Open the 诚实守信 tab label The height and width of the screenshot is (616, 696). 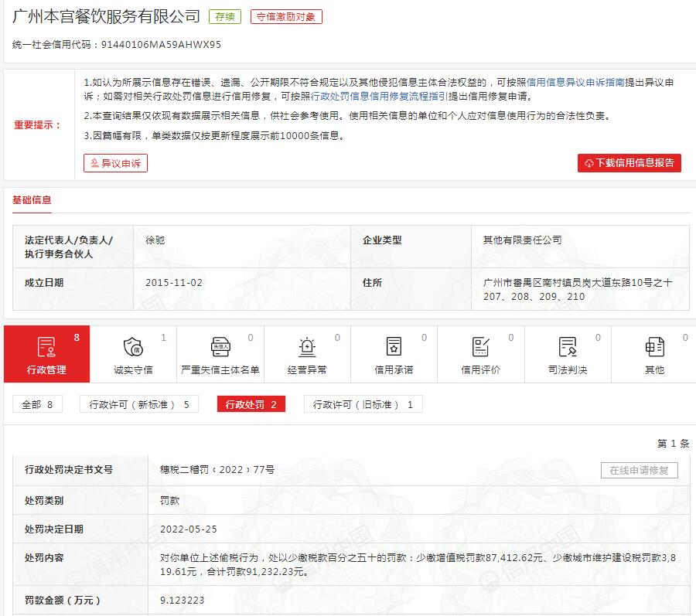(133, 370)
